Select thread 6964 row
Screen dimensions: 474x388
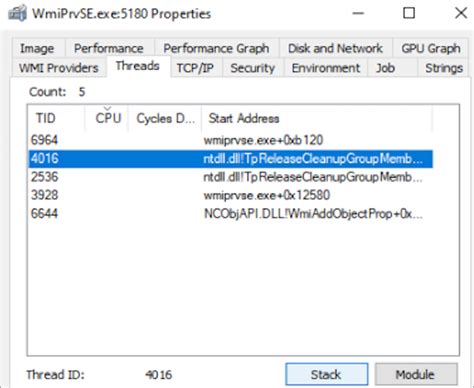coord(230,140)
